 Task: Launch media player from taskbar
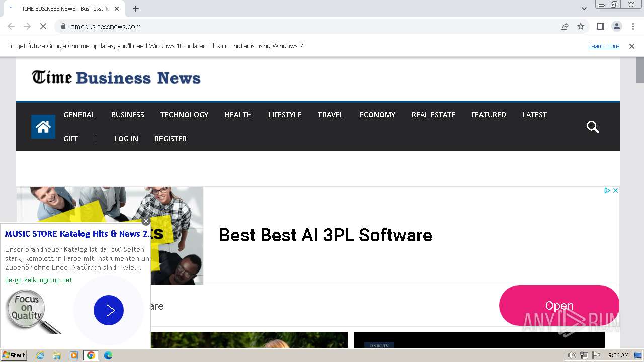coord(74,355)
